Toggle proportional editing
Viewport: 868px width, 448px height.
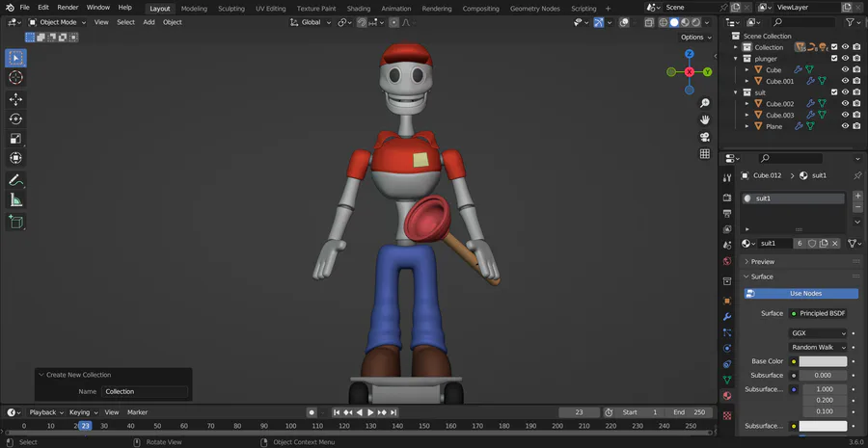click(393, 23)
